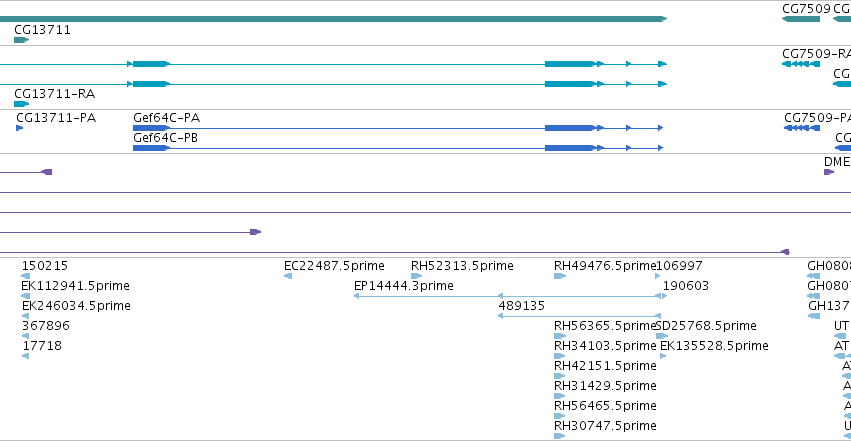
Task: Select the CG13711-RA transcript glyph
Action: pyautogui.click(x=21, y=104)
